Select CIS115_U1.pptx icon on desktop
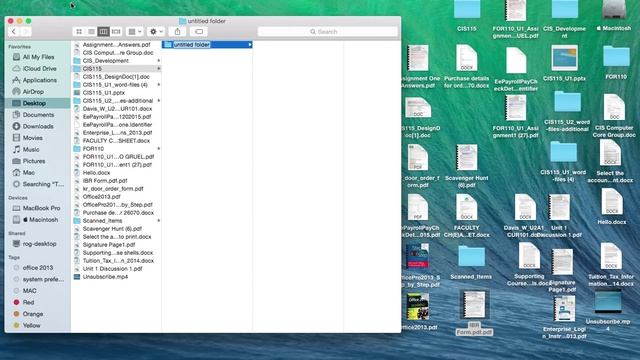Screen dimensions: 640x360 point(564,58)
